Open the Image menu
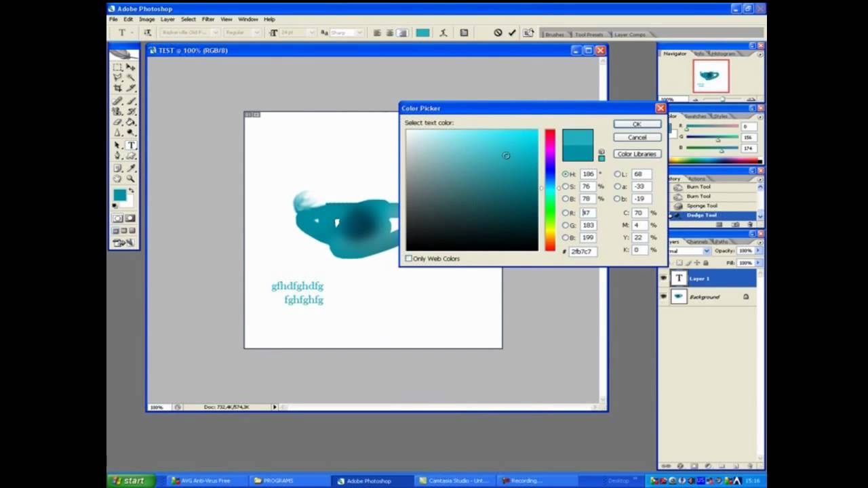The image size is (868, 488). pos(146,19)
